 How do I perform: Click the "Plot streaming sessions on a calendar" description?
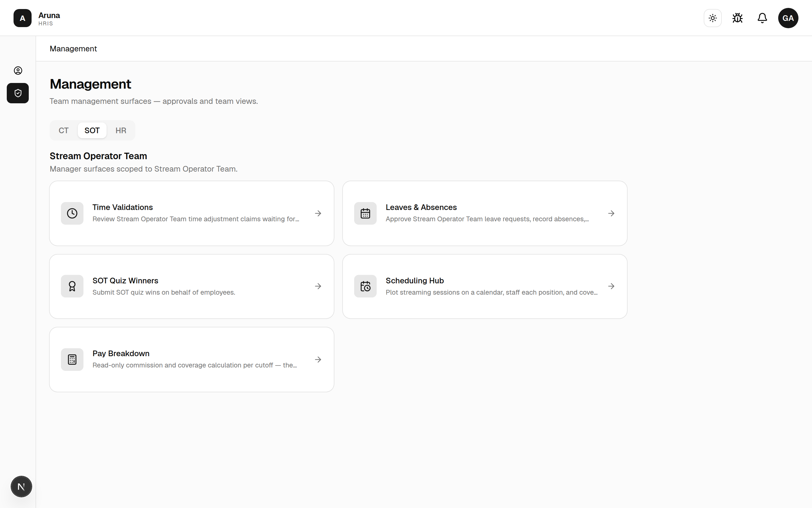(x=491, y=292)
